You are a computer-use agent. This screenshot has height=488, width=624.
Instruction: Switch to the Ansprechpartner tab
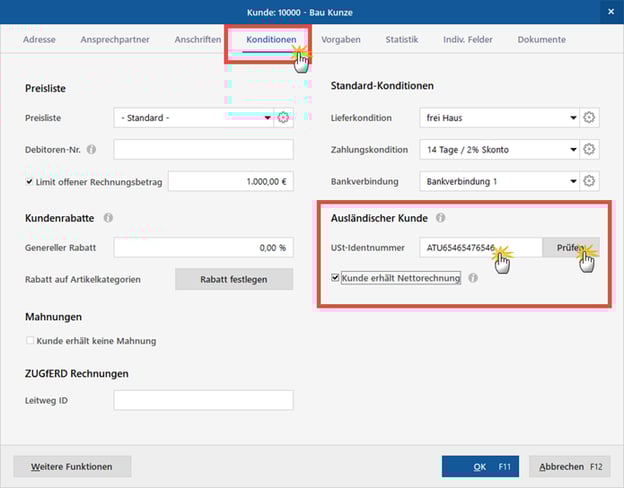click(x=115, y=40)
